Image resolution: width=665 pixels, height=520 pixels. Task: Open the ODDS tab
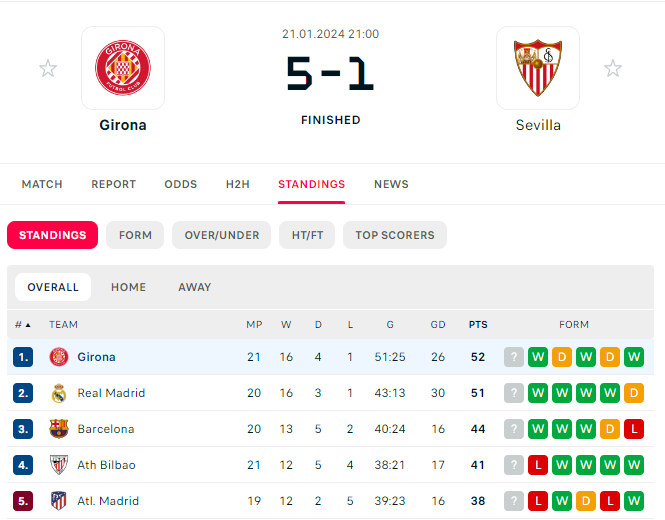pyautogui.click(x=181, y=184)
